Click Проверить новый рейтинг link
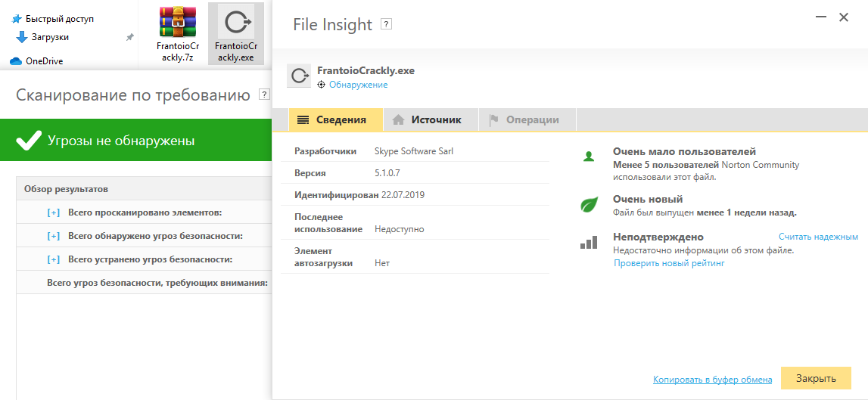The image size is (868, 400). pyautogui.click(x=669, y=263)
